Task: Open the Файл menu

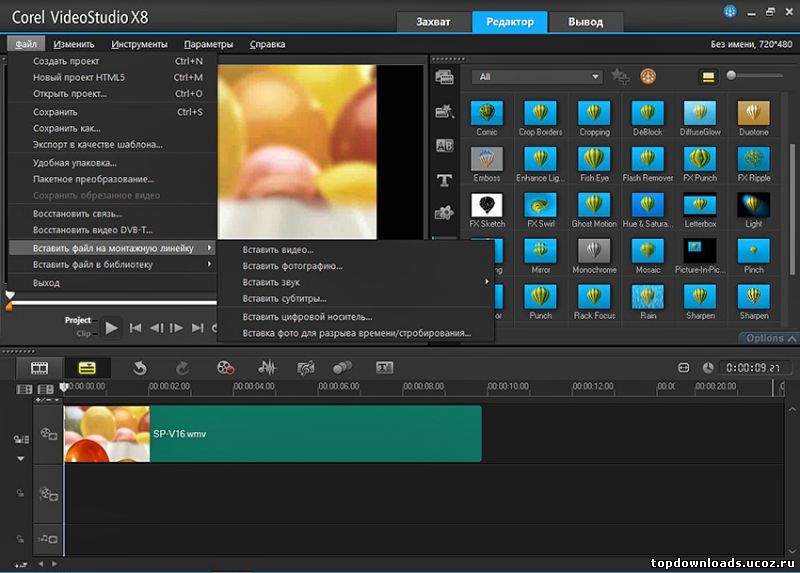Action: (26, 44)
